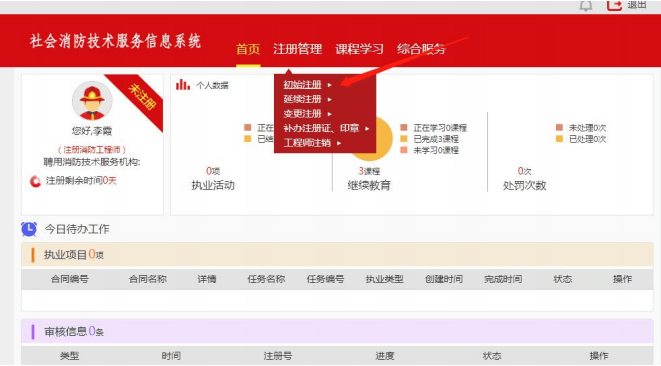
Task: Click the 已完成3课程 legend text
Action: coord(436,139)
